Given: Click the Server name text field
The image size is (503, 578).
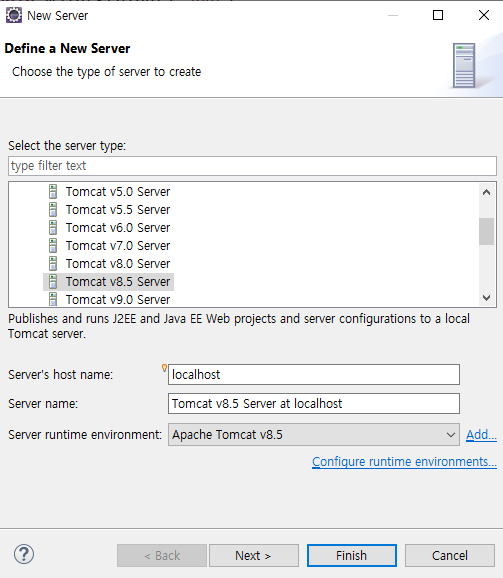Looking at the screenshot, I should pyautogui.click(x=314, y=404).
